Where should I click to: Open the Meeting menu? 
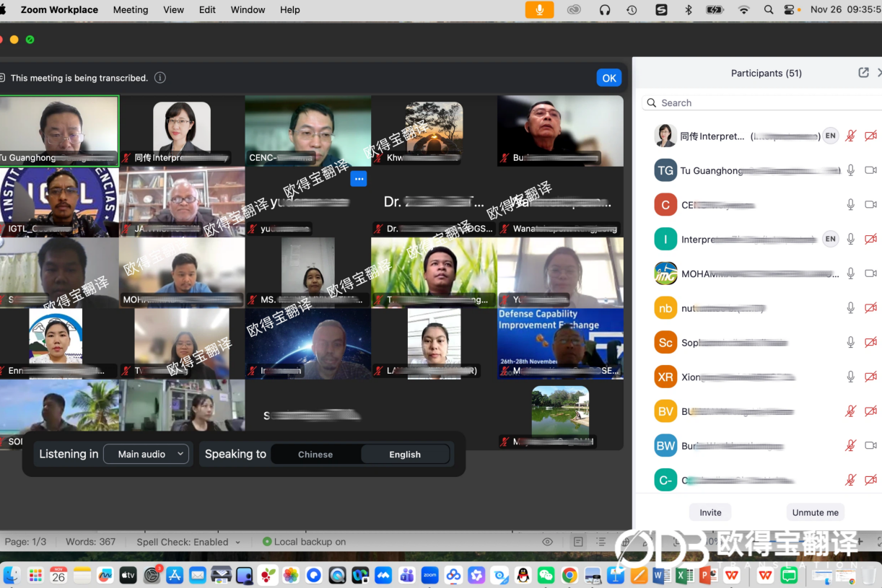point(131,9)
